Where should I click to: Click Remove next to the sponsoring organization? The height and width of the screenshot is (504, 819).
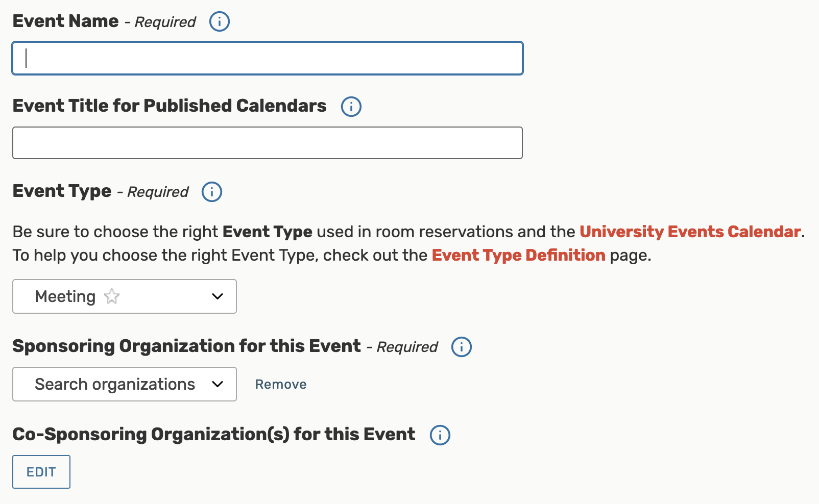pos(281,384)
